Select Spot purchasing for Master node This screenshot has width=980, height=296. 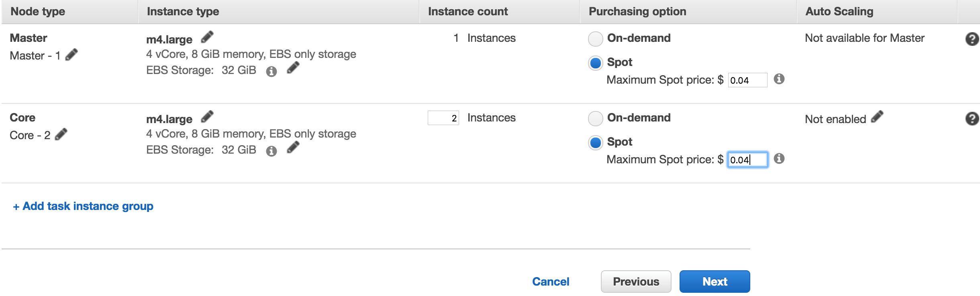click(x=596, y=63)
